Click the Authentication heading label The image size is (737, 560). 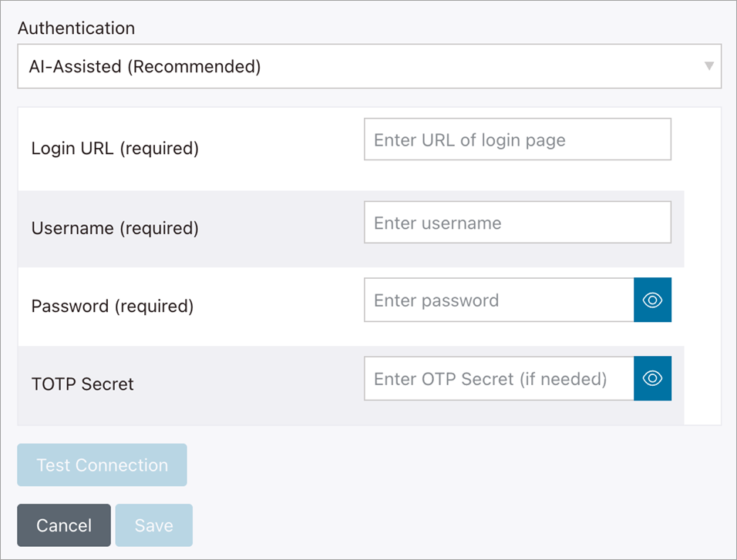76,29
